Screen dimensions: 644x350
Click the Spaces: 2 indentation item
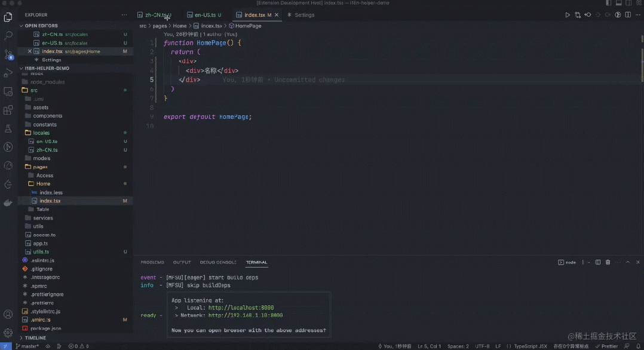[458, 346]
